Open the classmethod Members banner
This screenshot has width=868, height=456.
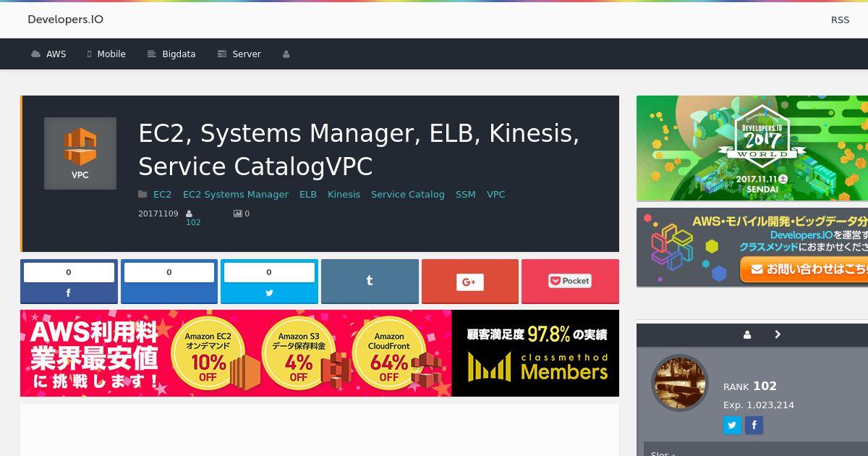coord(535,353)
